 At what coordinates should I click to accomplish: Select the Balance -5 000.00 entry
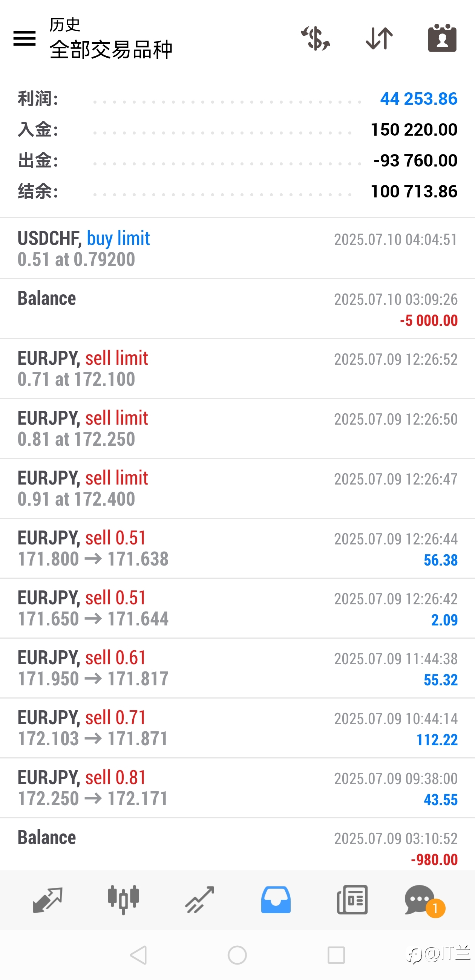pos(237,309)
